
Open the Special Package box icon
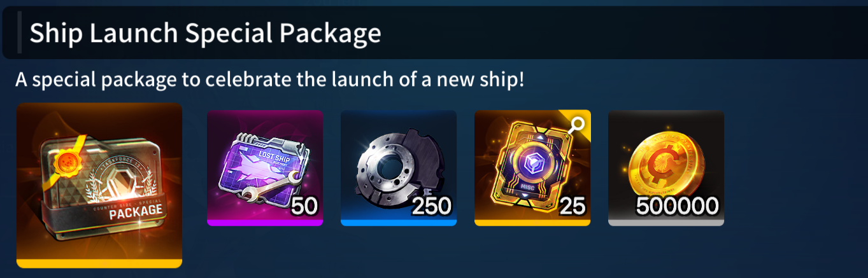click(x=99, y=185)
